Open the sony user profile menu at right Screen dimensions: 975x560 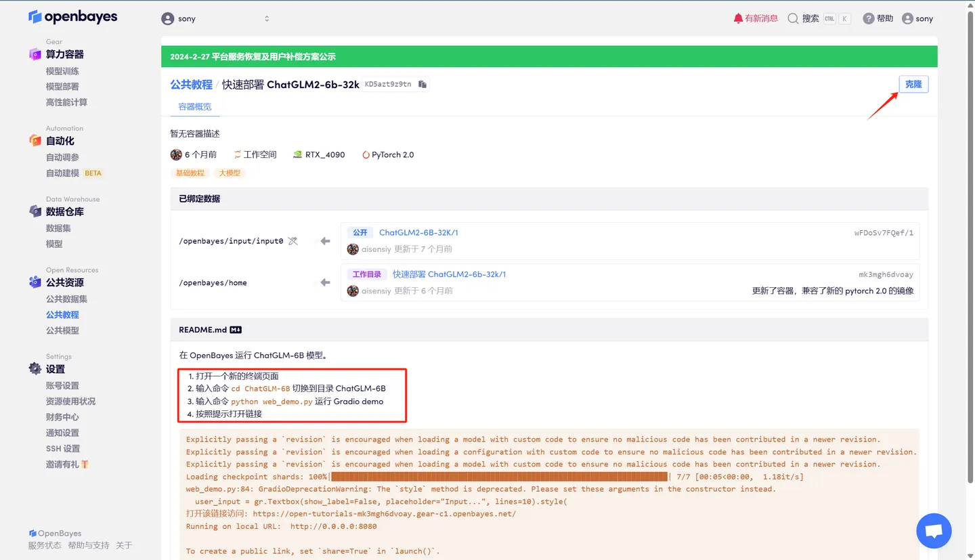[917, 19]
